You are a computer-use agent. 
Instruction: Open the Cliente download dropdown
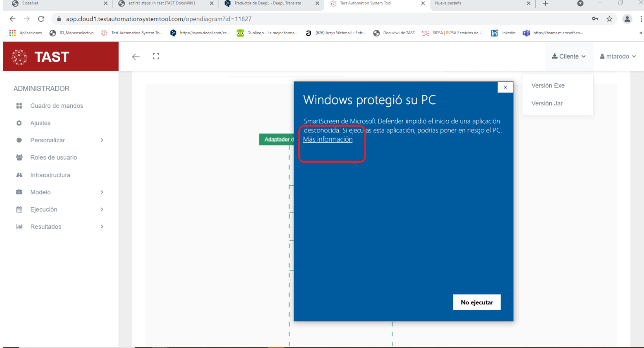pyautogui.click(x=569, y=57)
